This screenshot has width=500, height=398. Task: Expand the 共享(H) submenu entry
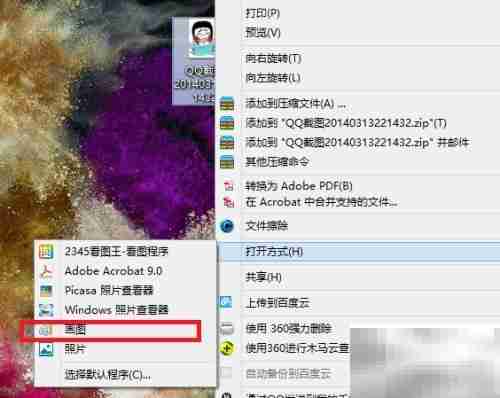coord(359,277)
